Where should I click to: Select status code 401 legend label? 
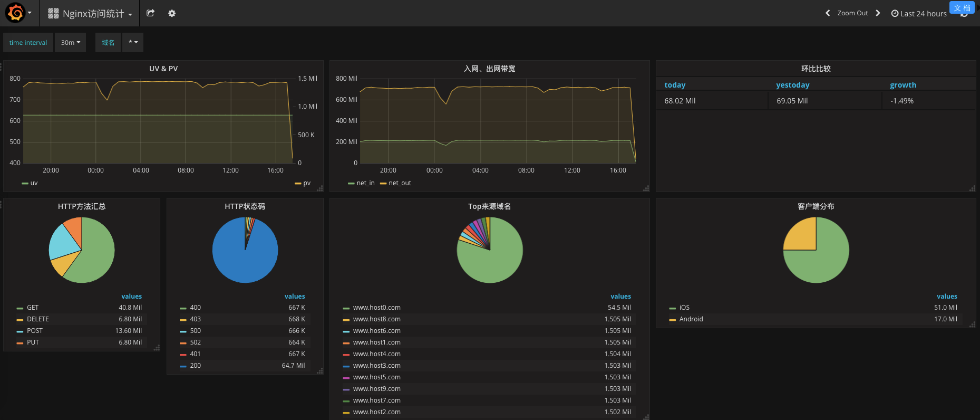point(196,354)
